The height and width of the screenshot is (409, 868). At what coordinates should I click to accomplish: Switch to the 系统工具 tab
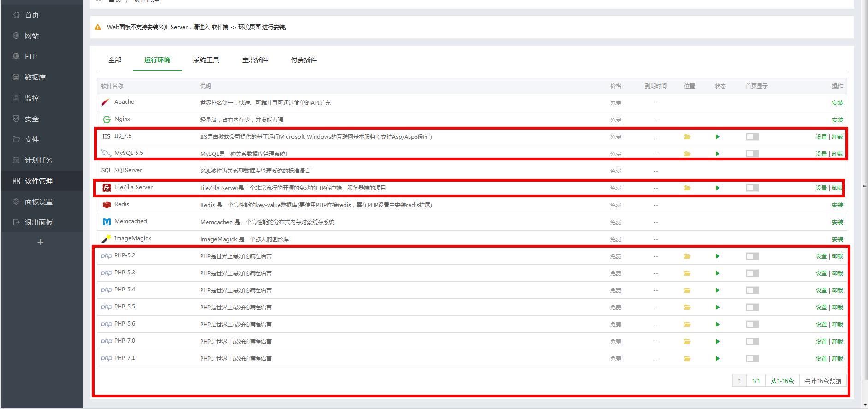206,60
